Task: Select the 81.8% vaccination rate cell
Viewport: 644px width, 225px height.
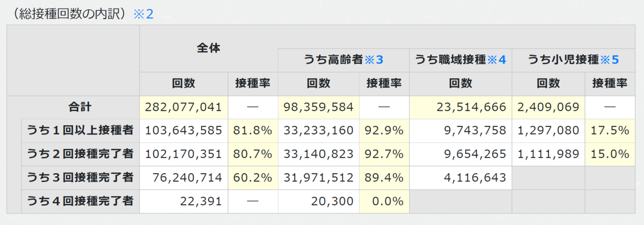Action: coord(253,131)
